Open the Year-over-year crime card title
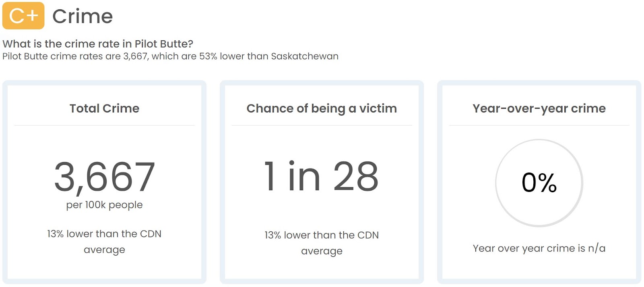 point(539,108)
